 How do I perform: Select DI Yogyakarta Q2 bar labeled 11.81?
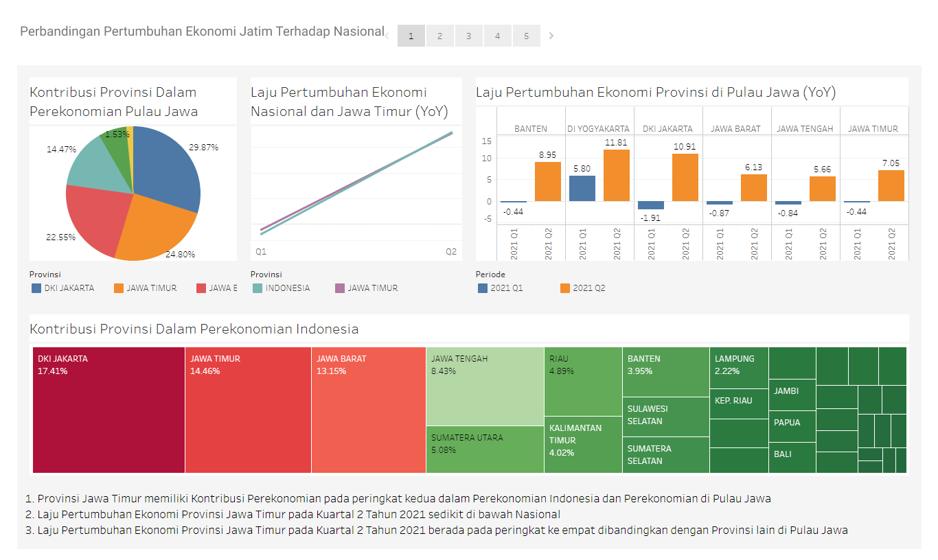[617, 176]
